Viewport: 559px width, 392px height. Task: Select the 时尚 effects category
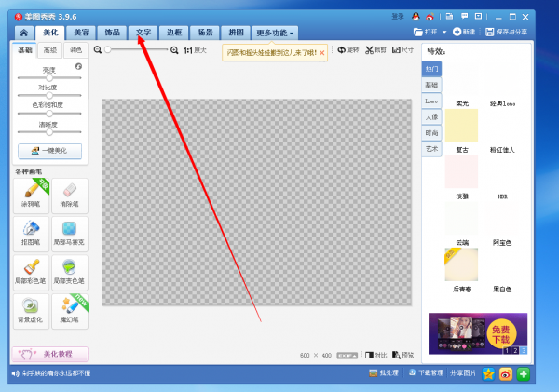tap(431, 133)
